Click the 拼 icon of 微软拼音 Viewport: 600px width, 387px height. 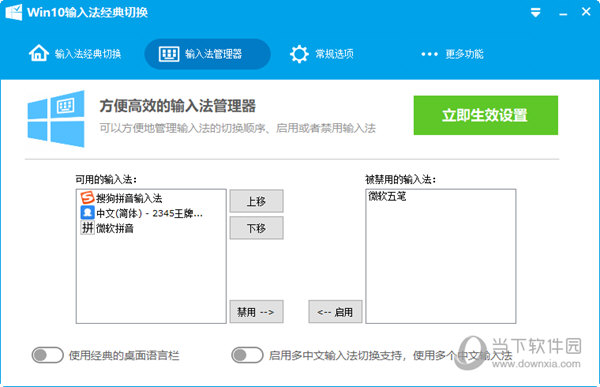pyautogui.click(x=87, y=228)
